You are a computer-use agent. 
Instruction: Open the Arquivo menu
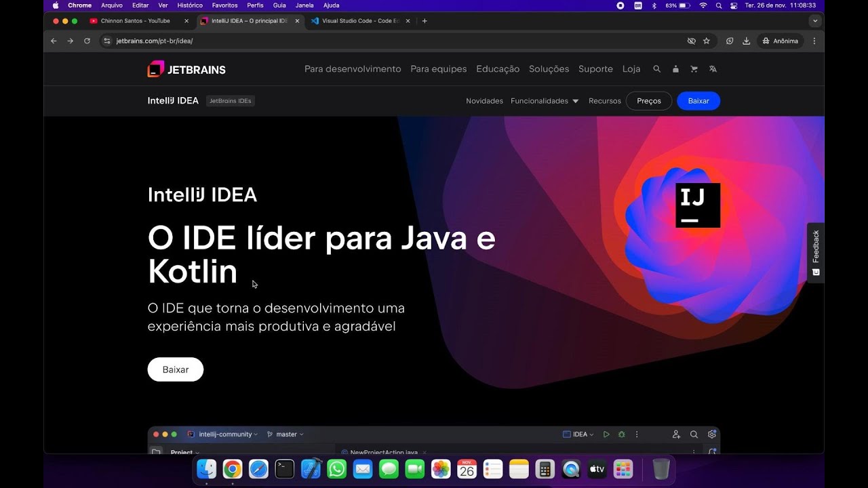112,5
